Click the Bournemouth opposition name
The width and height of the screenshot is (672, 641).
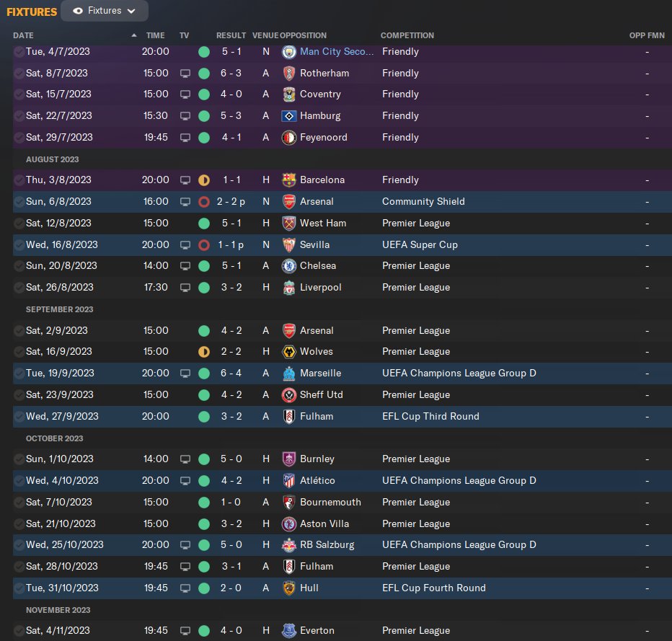[x=330, y=502]
